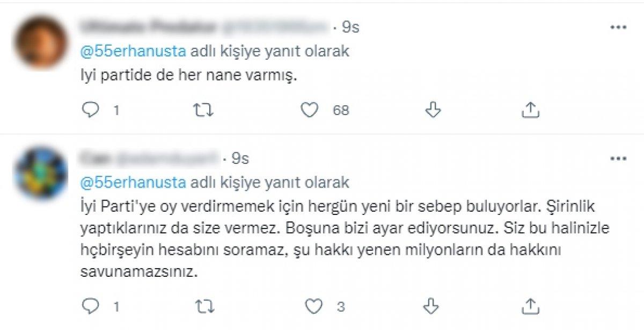The height and width of the screenshot is (330, 644).
Task: Toggle the heart on the first reply
Action: tap(310, 110)
